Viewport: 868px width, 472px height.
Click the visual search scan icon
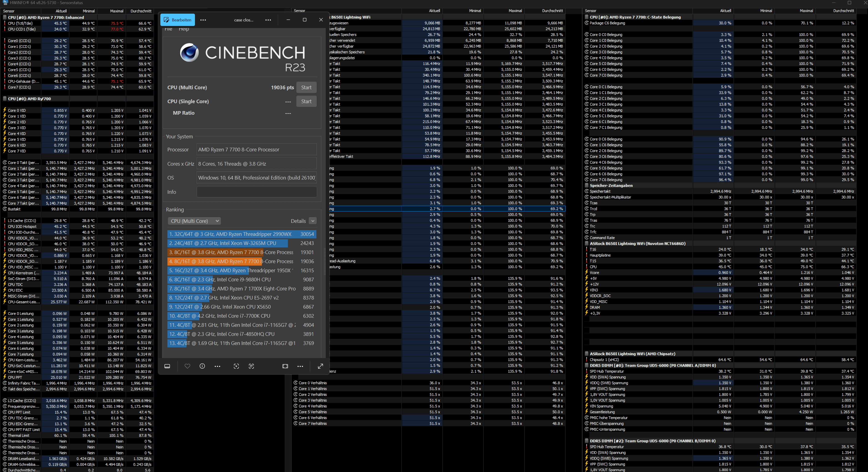tap(236, 366)
